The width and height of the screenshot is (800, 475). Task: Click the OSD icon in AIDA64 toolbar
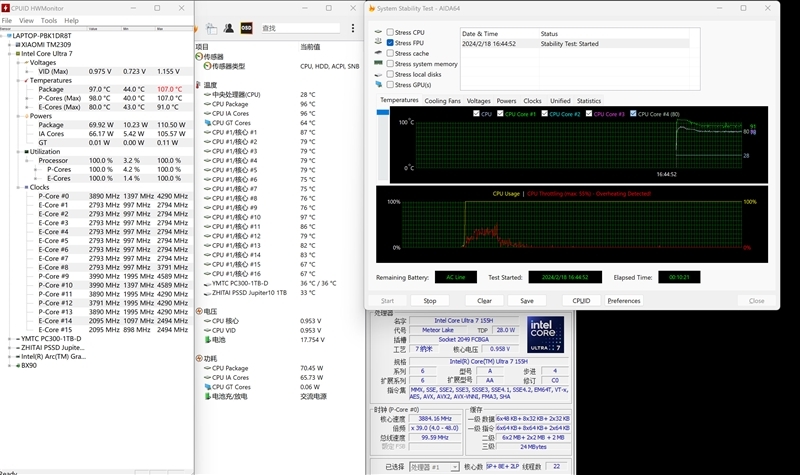click(246, 28)
